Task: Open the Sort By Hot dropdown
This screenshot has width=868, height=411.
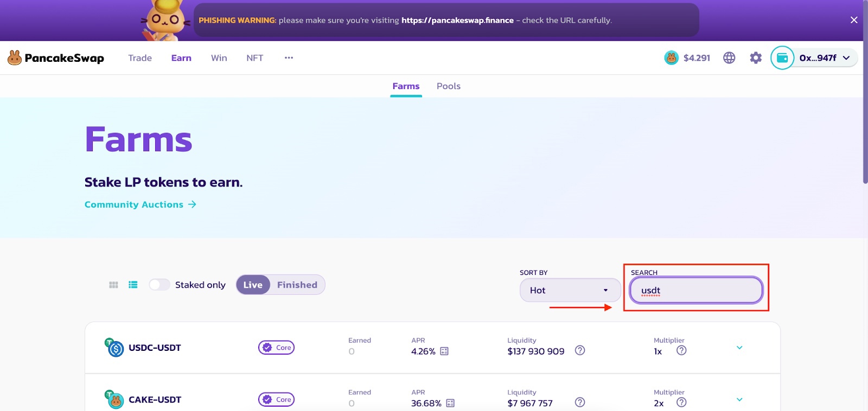Action: [x=570, y=290]
